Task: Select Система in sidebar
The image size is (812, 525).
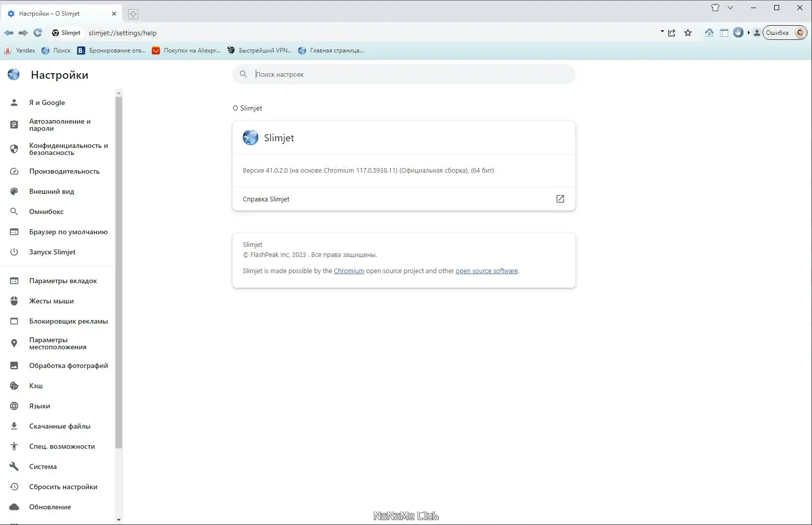Action: pos(57,466)
